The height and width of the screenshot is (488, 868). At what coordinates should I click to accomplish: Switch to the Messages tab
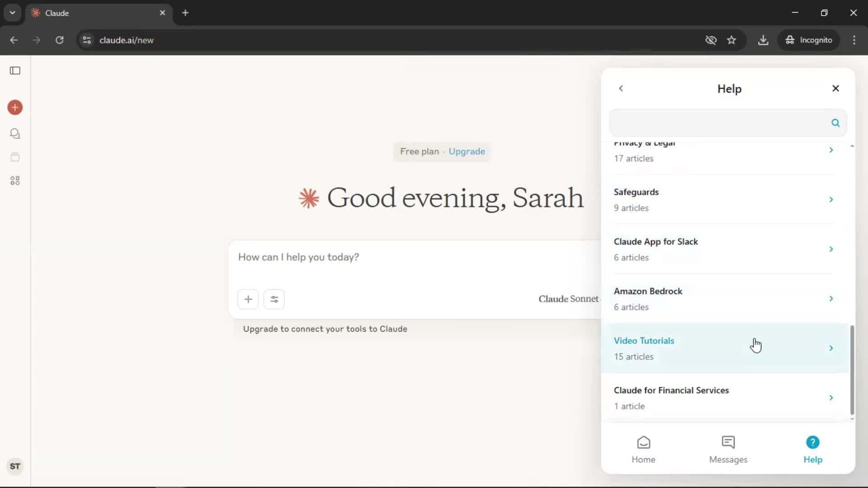click(728, 450)
